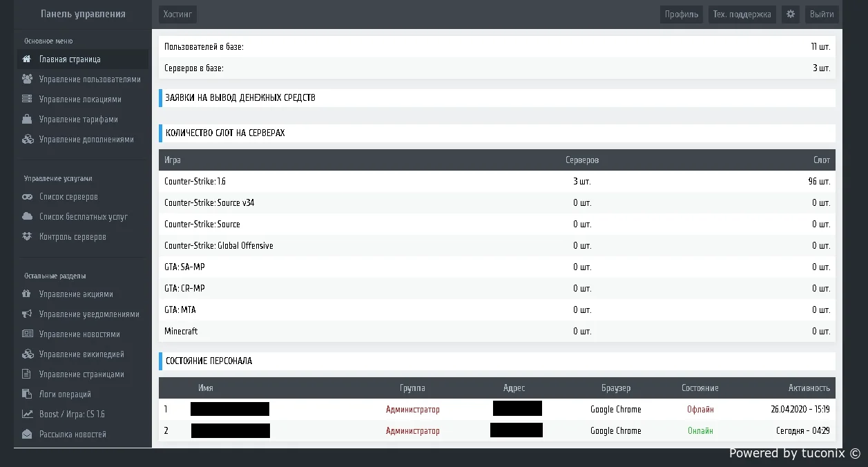This screenshot has height=467, width=868.
Task: Click the gift icon beside Управление акциями
Action: [27, 294]
